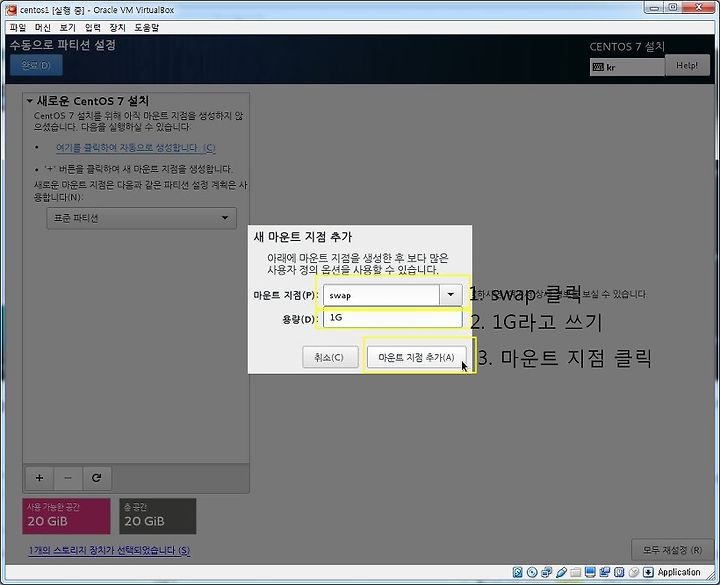Image resolution: width=720 pixels, height=585 pixels.
Task: Click the 20 GiB available space box
Action: pos(66,516)
